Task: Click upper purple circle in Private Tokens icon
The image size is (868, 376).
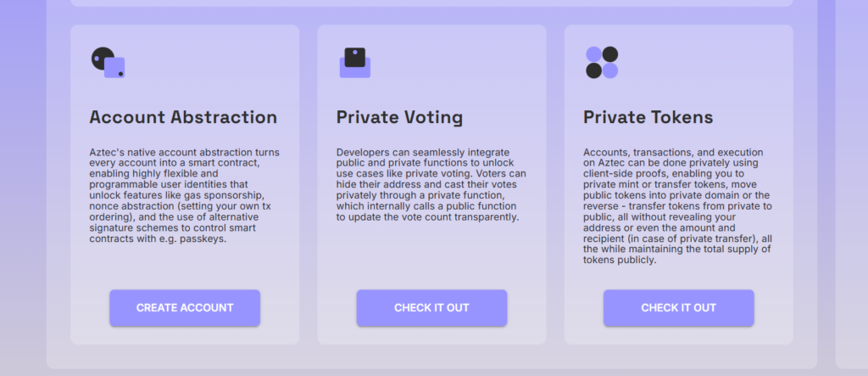Action: click(x=593, y=54)
